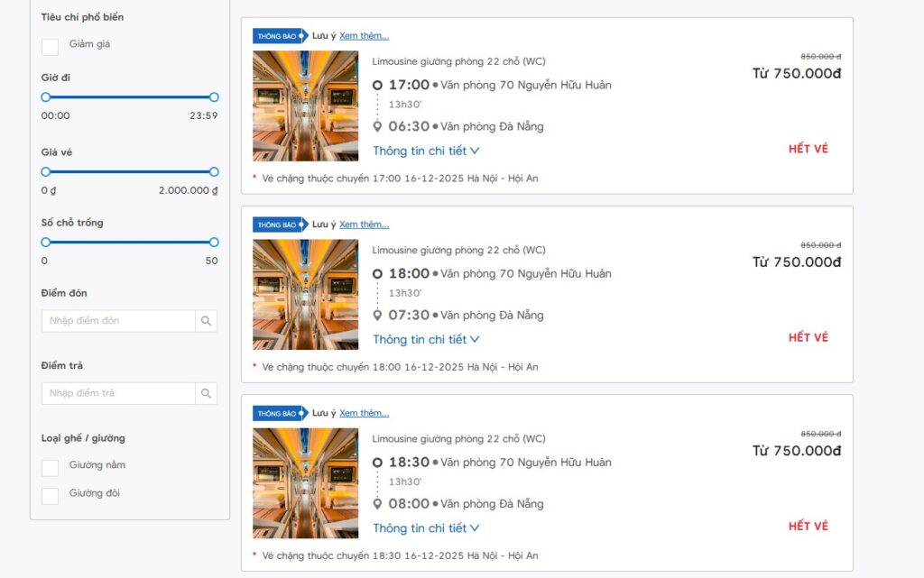Viewport: 924px width, 578px height.
Task: Click Xem thêm on the second trip notice
Action: [x=364, y=224]
